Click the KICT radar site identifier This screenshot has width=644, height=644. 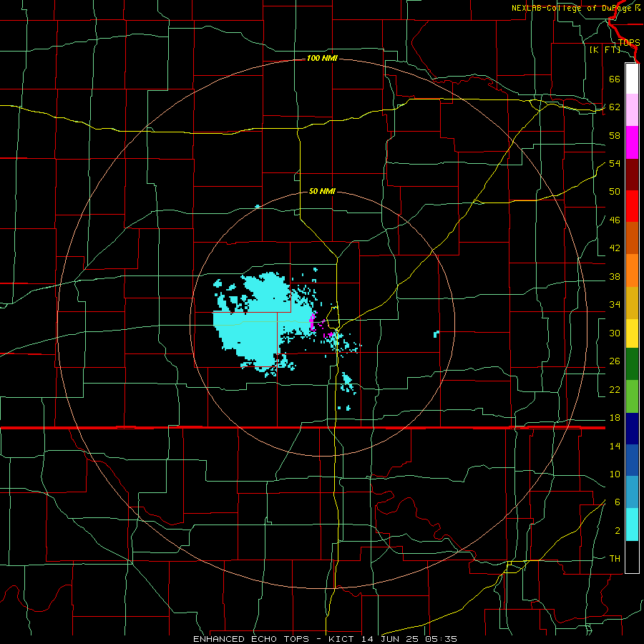[x=343, y=639]
